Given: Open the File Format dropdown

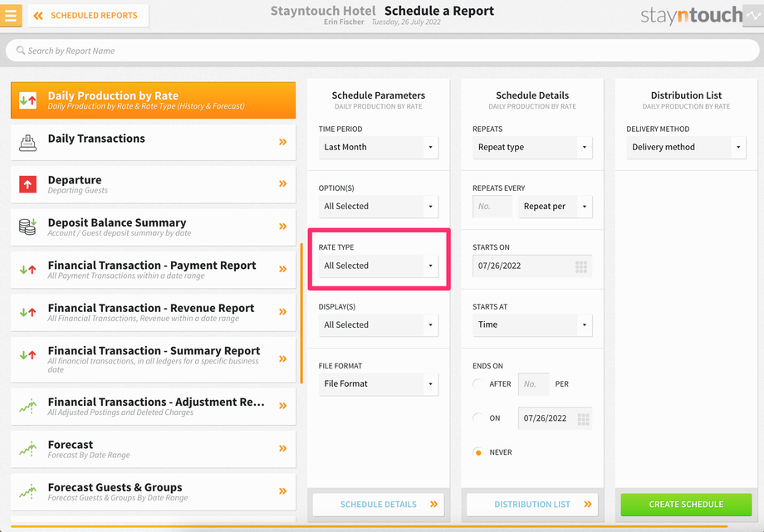Looking at the screenshot, I should point(379,384).
